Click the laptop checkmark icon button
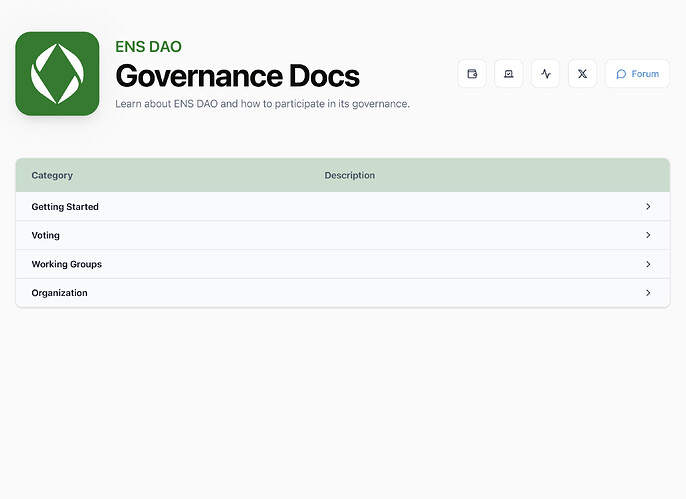 (508, 74)
